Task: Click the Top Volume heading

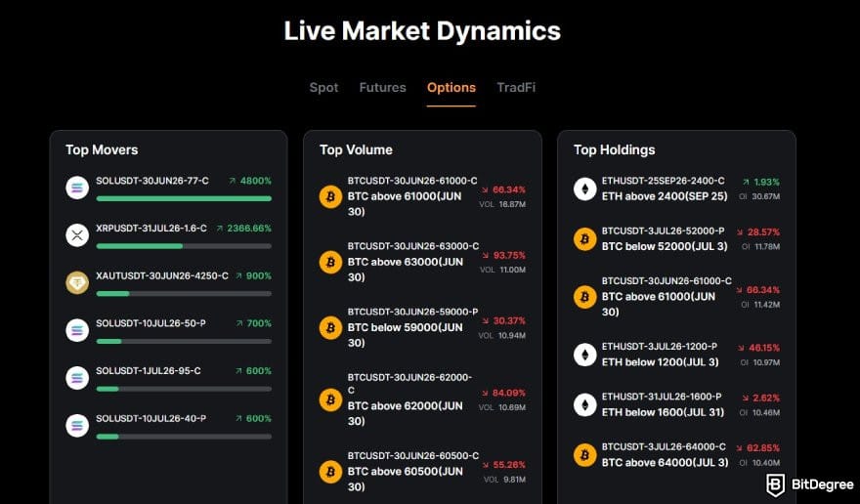Action: coord(356,149)
